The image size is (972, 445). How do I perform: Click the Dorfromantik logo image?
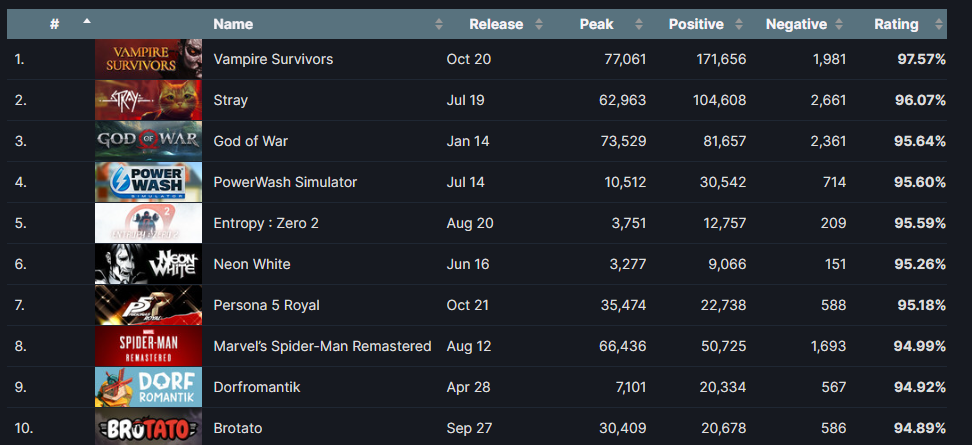148,387
